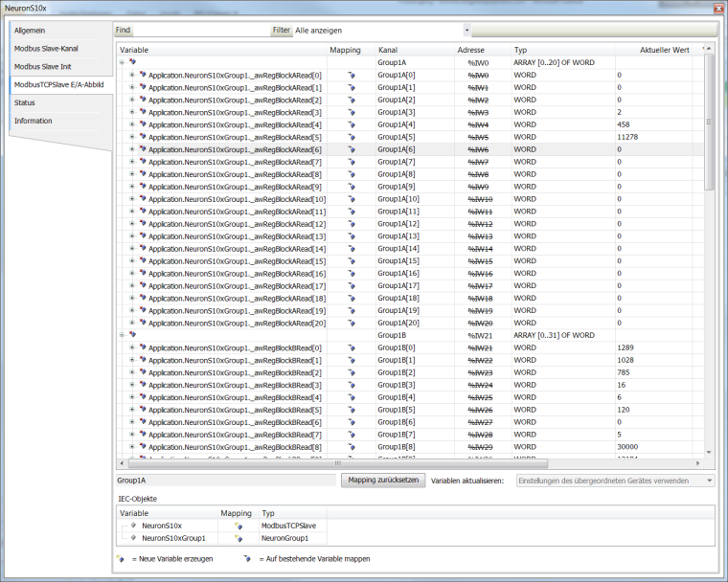Screen dimensions: 728x582
Task: Expand the awRegBlockARead[4] tree node
Action: 132,124
